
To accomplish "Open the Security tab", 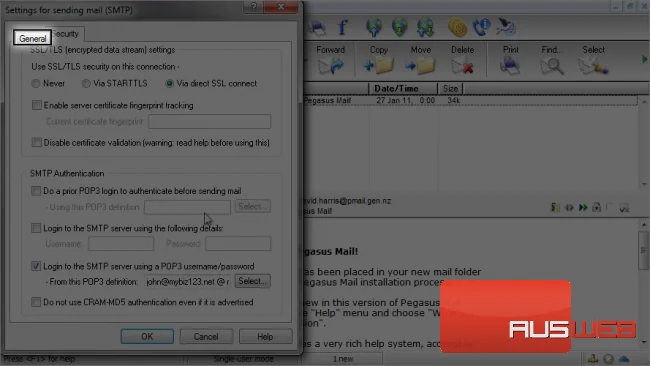I will 67,34.
